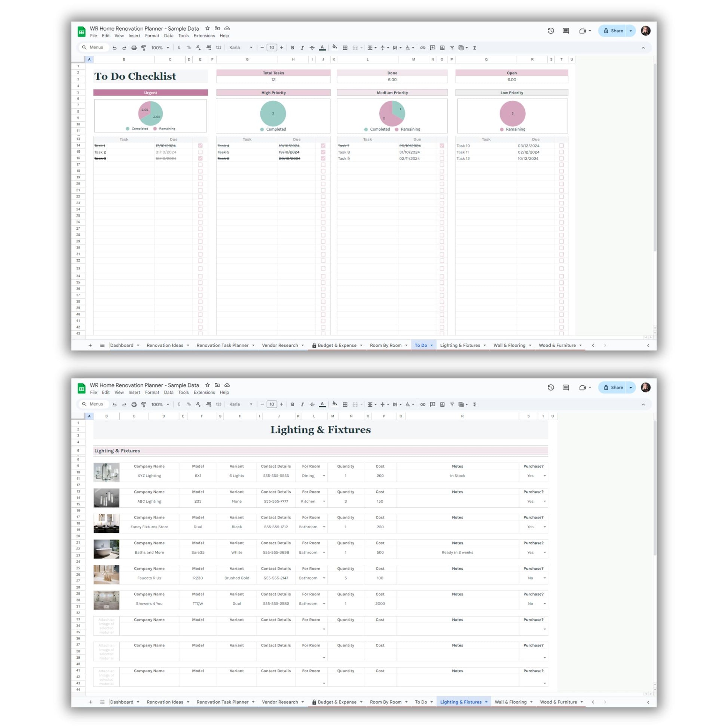Click fill color bucket in Lighting & Fixtures window
The width and height of the screenshot is (728, 728).
pyautogui.click(x=334, y=404)
